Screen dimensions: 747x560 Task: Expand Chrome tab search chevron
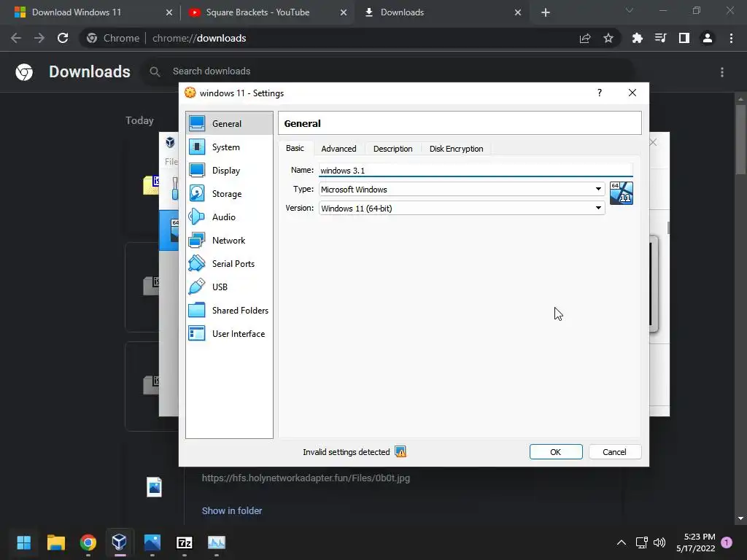click(630, 10)
